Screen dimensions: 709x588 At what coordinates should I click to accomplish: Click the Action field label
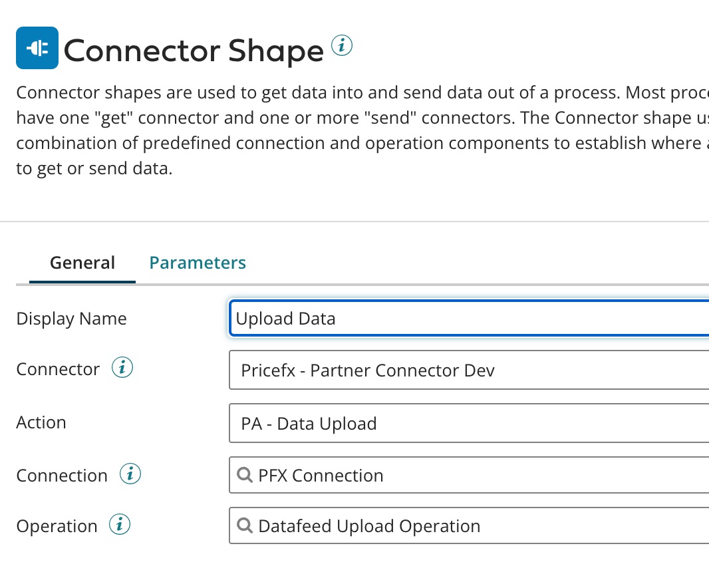(41, 422)
